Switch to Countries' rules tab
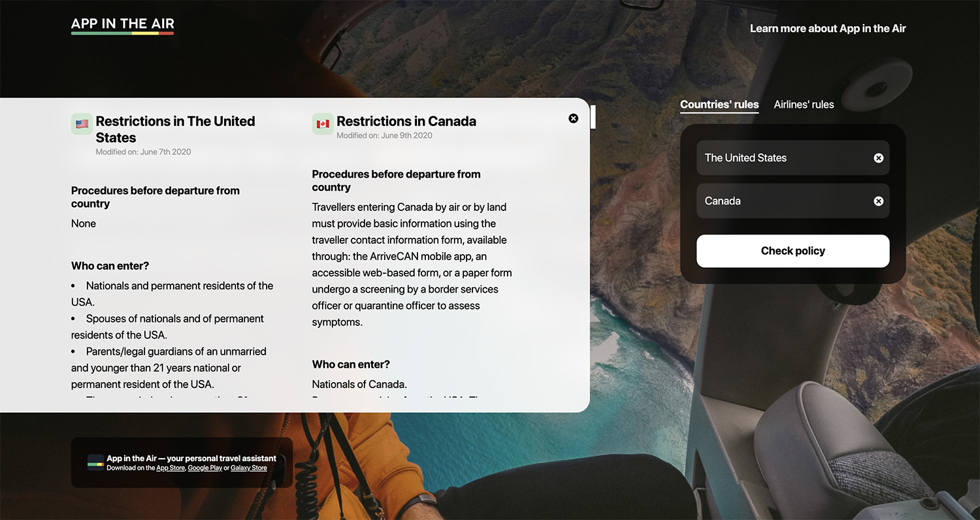The height and width of the screenshot is (520, 980). (x=719, y=105)
